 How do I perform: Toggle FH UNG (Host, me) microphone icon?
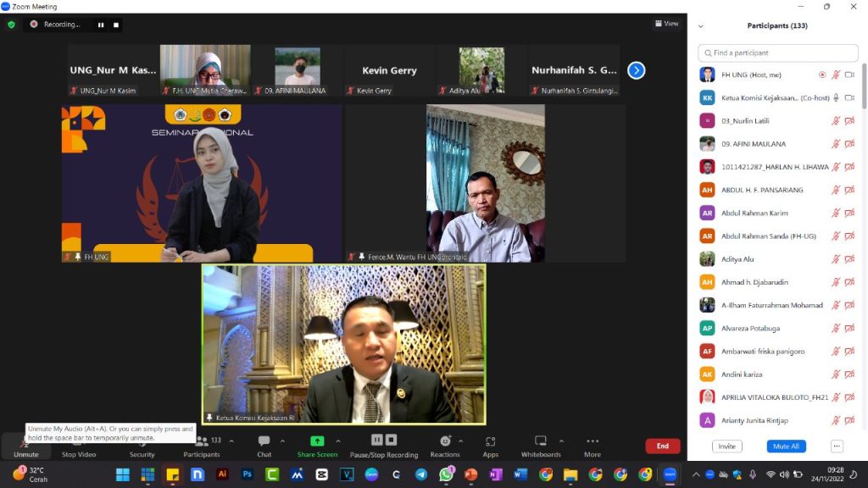tap(836, 75)
